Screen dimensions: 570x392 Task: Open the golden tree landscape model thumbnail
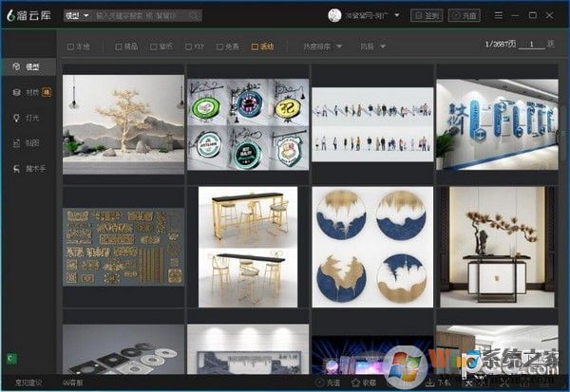[123, 123]
